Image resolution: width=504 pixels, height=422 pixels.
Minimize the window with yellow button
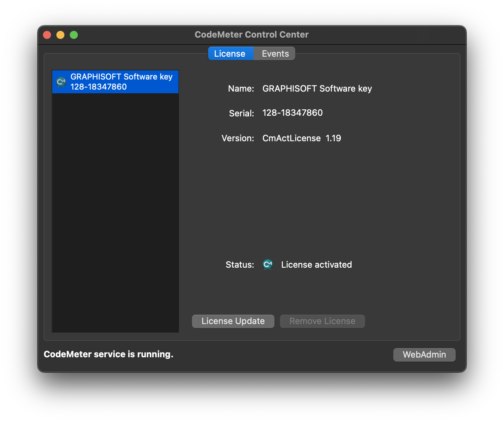coord(60,35)
